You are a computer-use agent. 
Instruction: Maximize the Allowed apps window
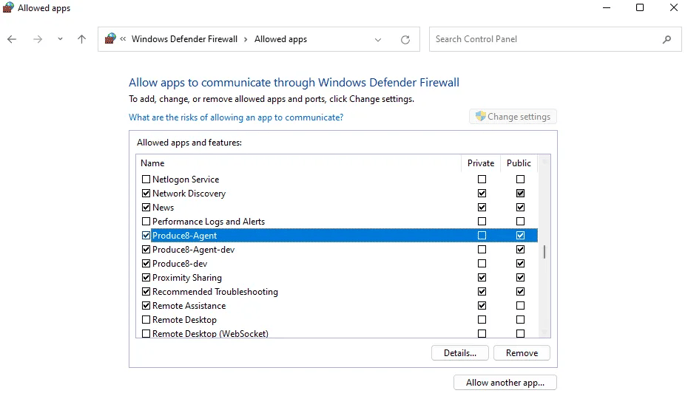640,8
